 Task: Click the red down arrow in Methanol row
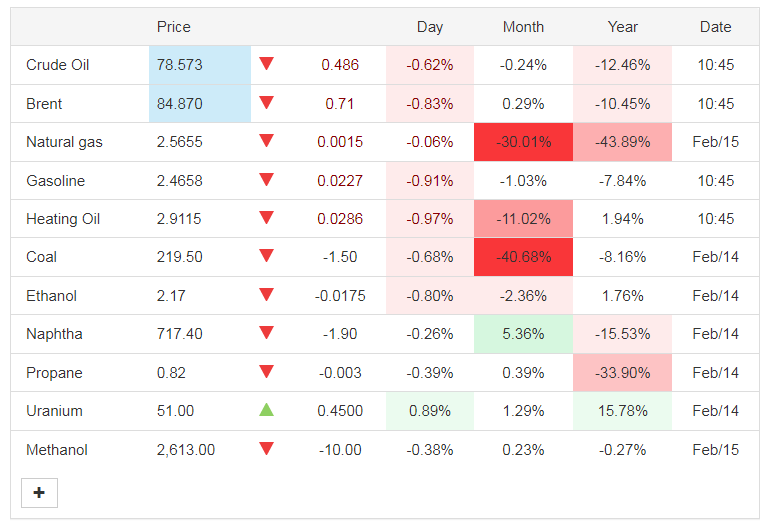pyautogui.click(x=266, y=449)
